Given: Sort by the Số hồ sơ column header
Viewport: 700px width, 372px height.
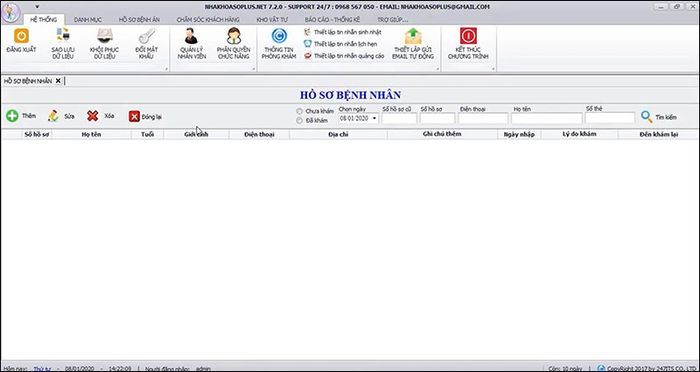Looking at the screenshot, I should tap(37, 134).
